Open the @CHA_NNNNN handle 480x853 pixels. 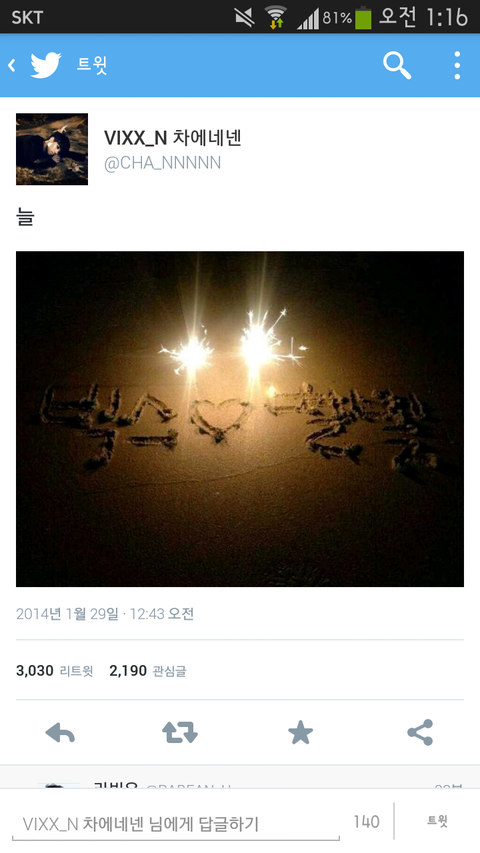pos(162,163)
